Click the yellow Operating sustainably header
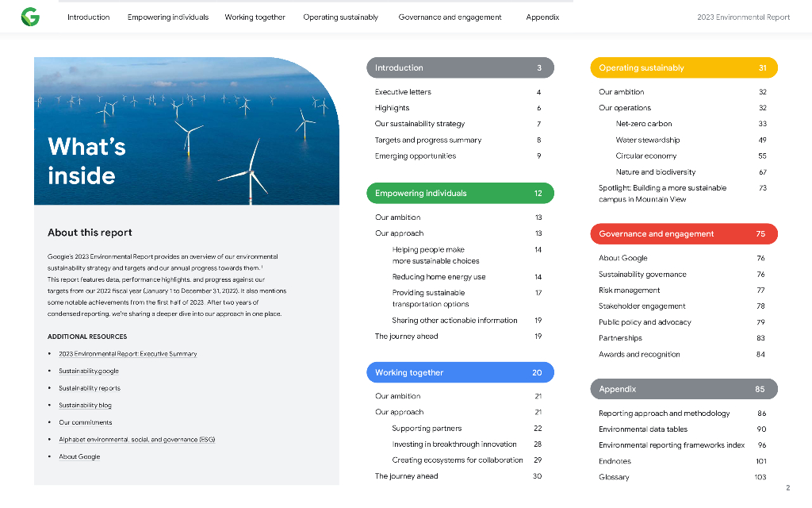 point(684,68)
